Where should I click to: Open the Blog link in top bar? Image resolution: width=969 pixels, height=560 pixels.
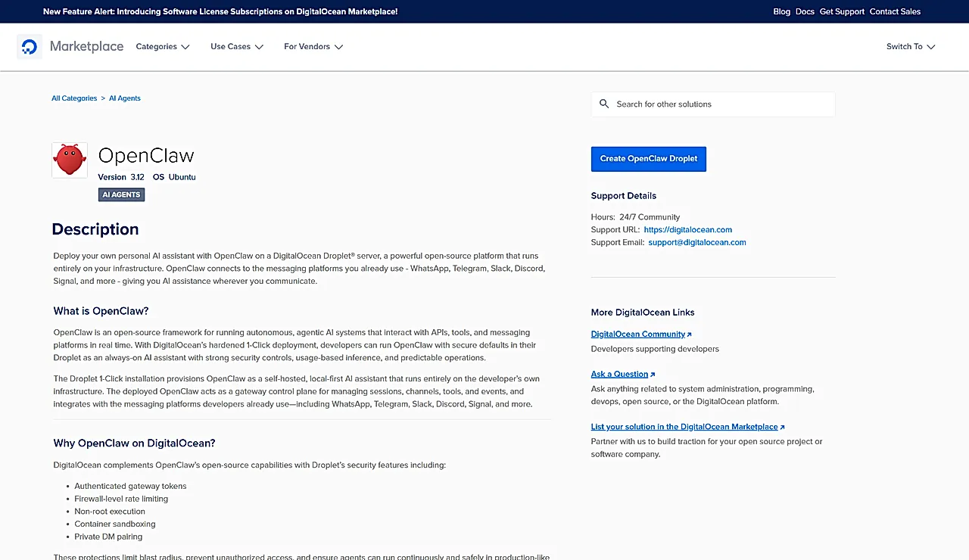pos(782,11)
